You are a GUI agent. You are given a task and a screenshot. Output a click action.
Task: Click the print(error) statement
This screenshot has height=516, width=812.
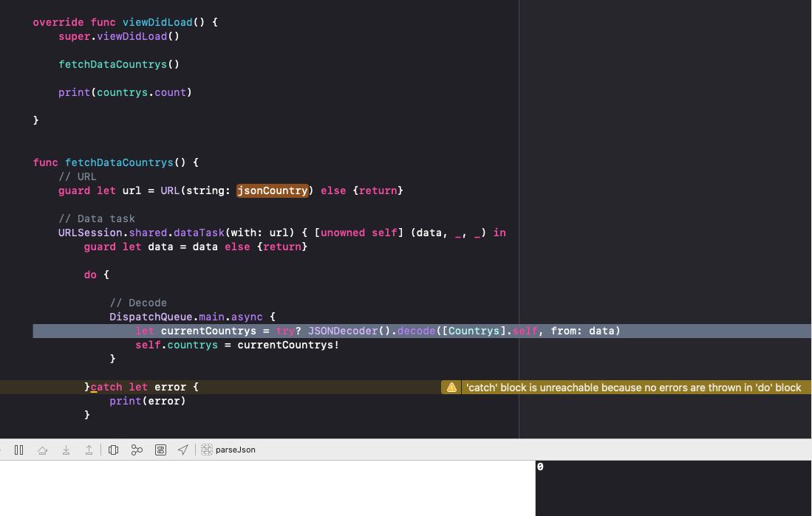pos(147,401)
